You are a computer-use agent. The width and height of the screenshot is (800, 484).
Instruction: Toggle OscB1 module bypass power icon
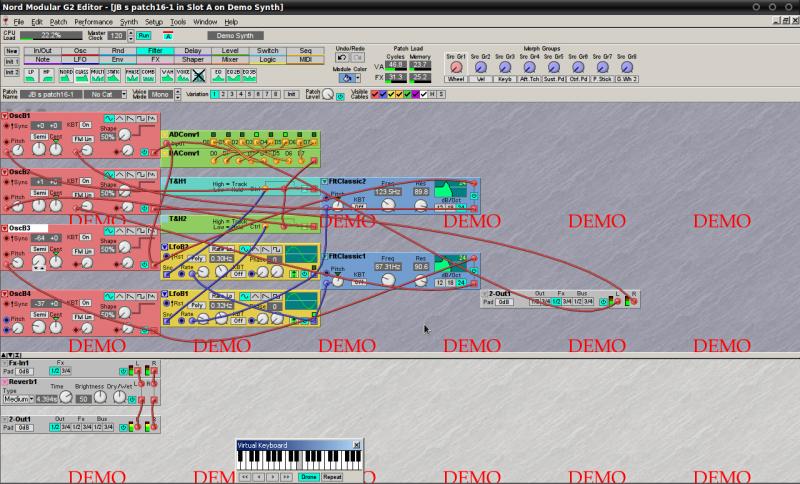pos(144,152)
